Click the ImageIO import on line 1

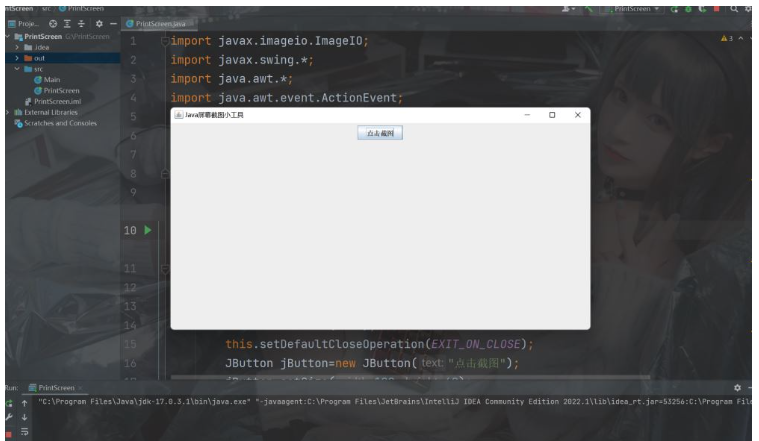[269, 41]
